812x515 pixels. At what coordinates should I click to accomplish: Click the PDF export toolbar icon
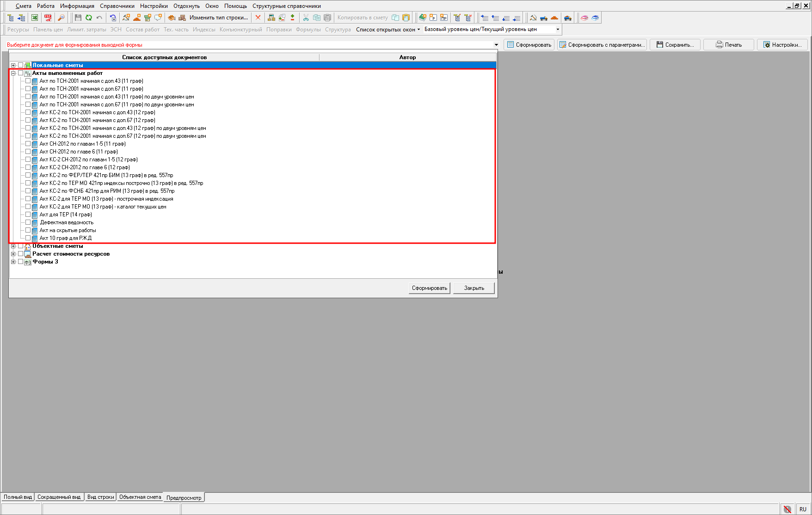pyautogui.click(x=48, y=18)
